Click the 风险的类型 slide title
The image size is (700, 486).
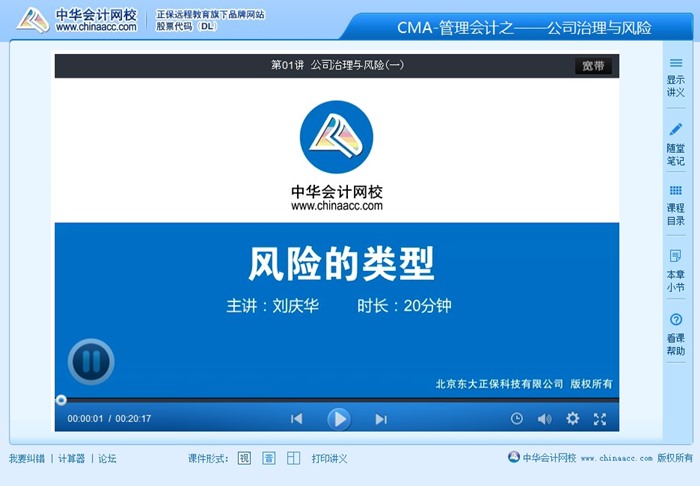[x=341, y=264]
